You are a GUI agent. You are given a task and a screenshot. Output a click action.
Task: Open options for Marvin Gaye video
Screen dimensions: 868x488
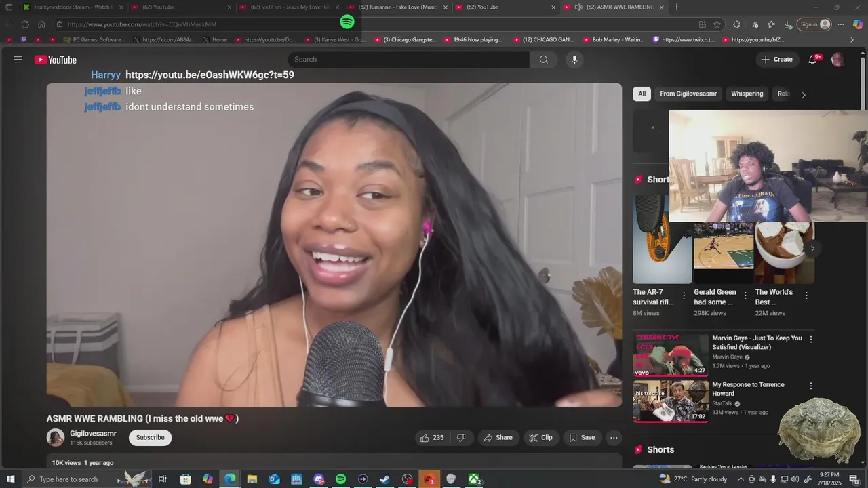(x=811, y=339)
